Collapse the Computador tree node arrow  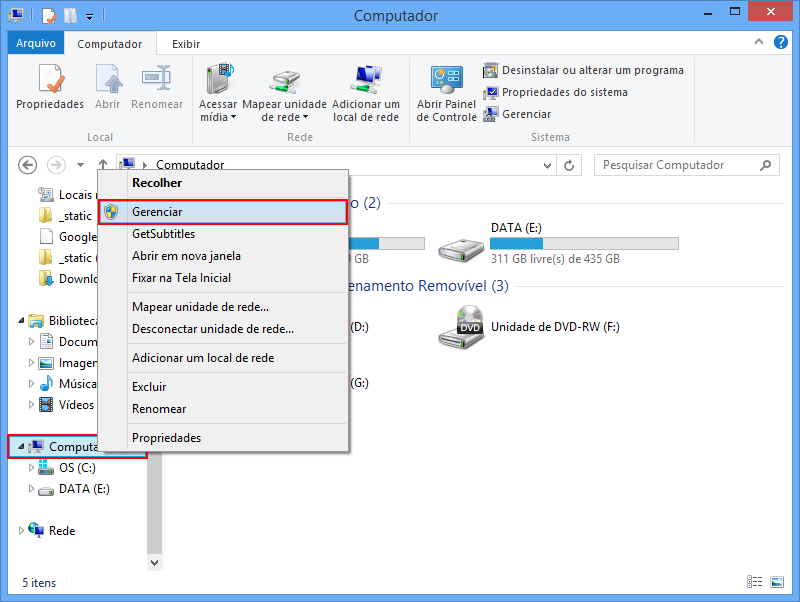click(x=21, y=446)
